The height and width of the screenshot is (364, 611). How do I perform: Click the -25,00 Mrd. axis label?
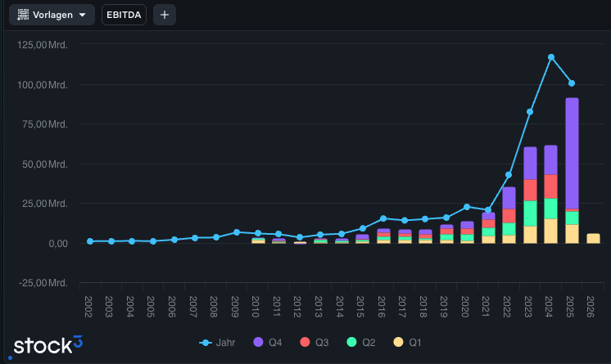pos(43,283)
